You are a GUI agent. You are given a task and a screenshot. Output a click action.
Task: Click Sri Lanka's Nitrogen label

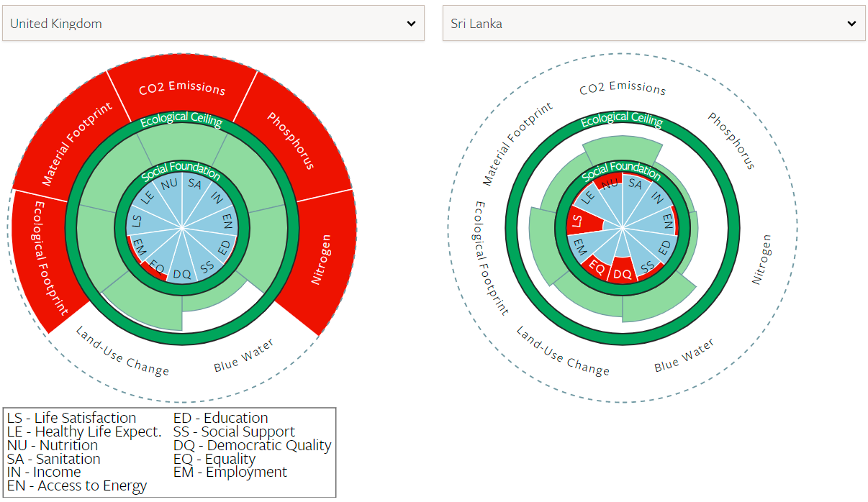(x=761, y=259)
